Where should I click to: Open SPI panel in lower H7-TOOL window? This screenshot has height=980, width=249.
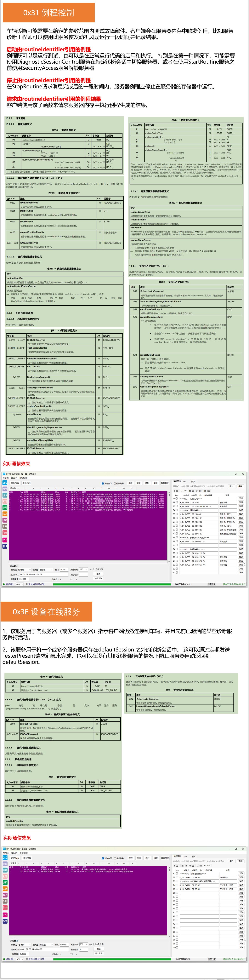point(5,901)
